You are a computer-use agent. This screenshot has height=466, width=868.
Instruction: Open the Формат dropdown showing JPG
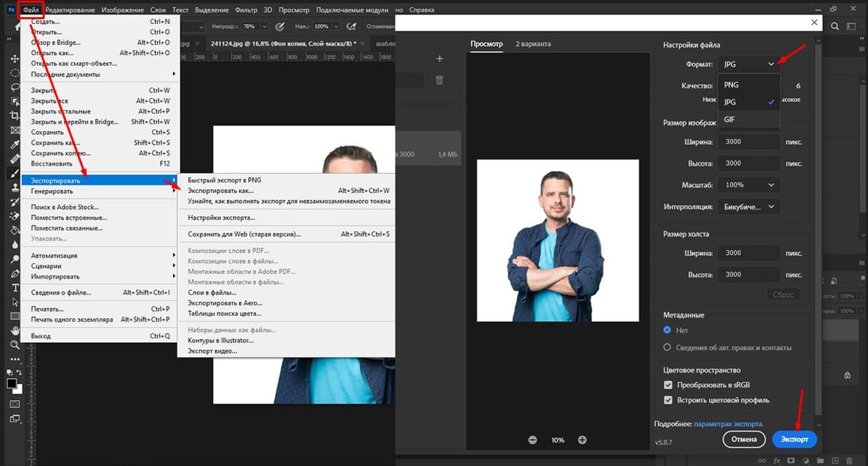point(749,64)
